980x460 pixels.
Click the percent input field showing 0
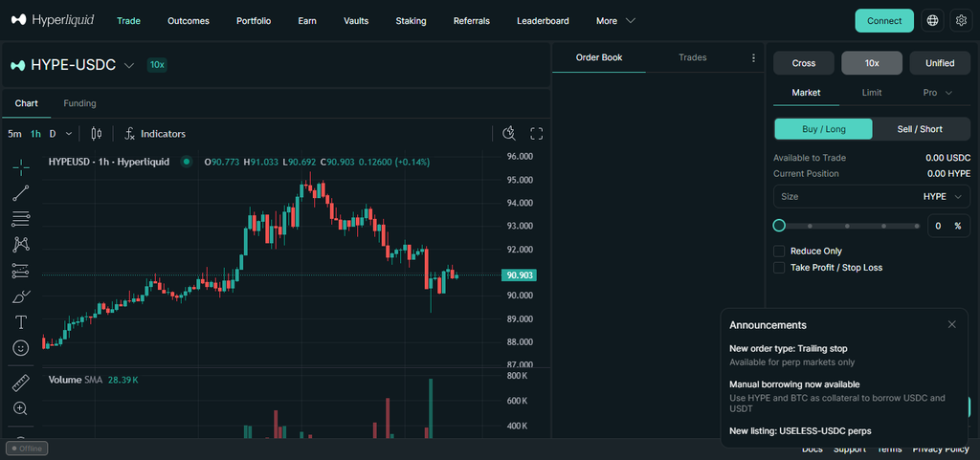pos(948,226)
